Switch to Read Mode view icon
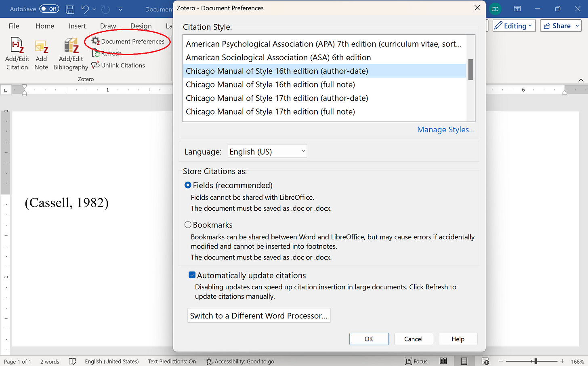Screen dimensions: 588x366 (x=443, y=361)
